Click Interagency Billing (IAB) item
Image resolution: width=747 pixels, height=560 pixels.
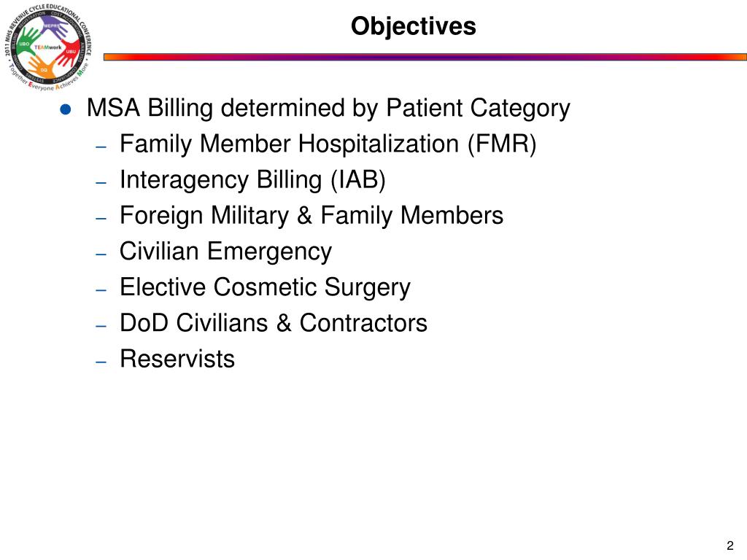[252, 180]
